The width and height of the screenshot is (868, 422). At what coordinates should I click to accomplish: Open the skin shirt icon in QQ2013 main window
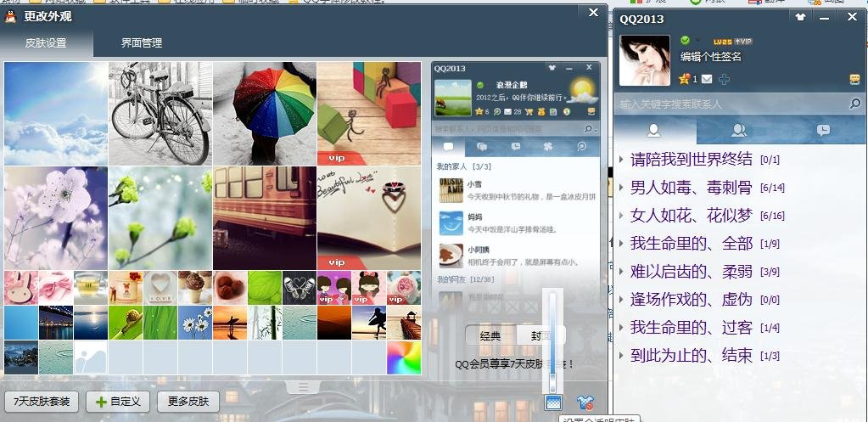click(800, 17)
